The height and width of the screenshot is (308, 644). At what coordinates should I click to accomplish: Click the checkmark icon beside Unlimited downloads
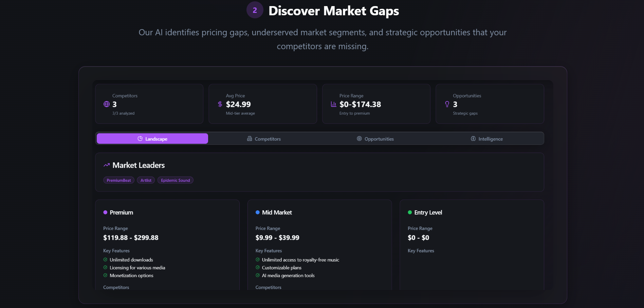pos(105,259)
